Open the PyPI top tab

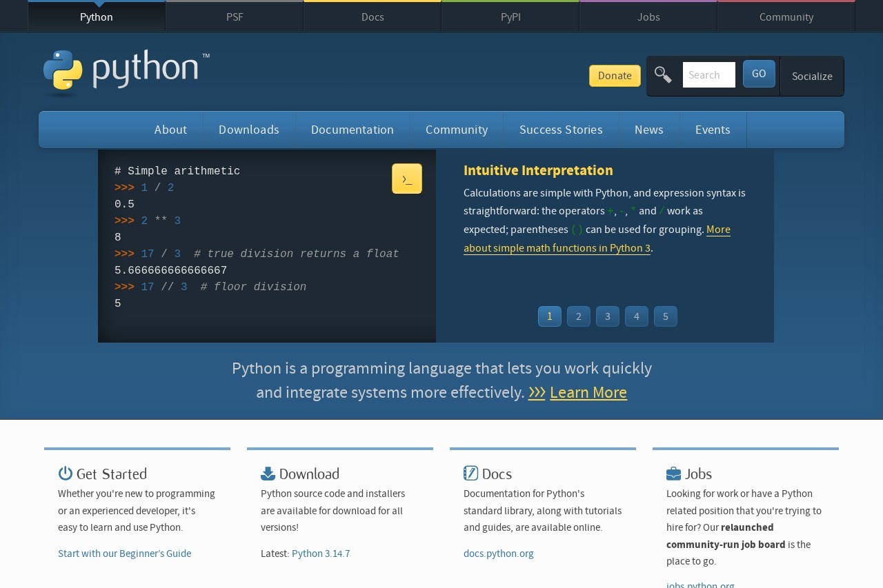click(510, 17)
